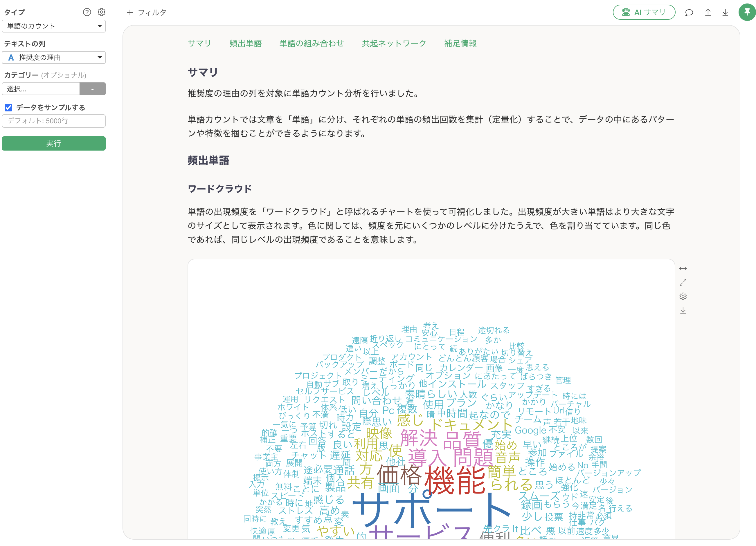Click the green 実行 button
756x546 pixels.
[x=54, y=144]
